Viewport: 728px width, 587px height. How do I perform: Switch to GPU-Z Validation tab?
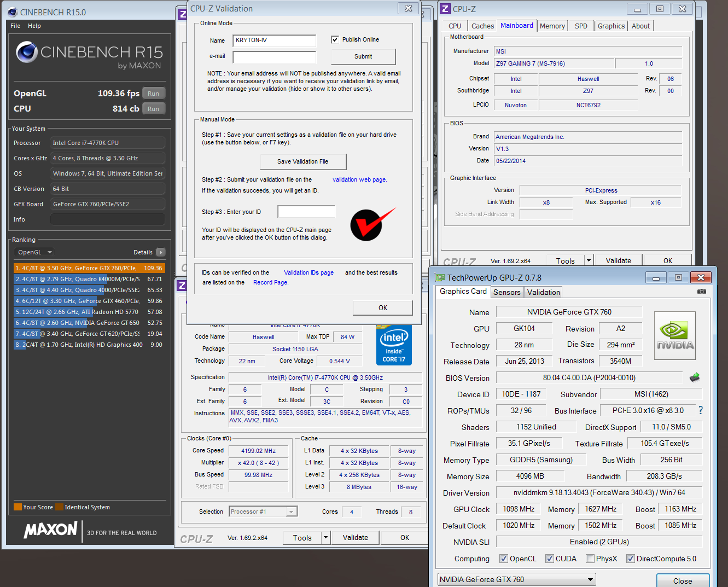(x=544, y=292)
